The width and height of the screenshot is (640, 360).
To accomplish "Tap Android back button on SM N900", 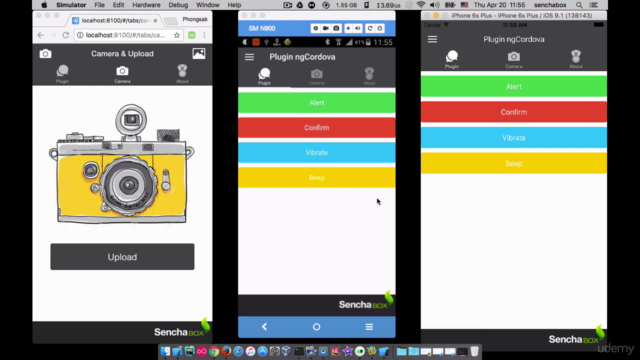I will (264, 327).
